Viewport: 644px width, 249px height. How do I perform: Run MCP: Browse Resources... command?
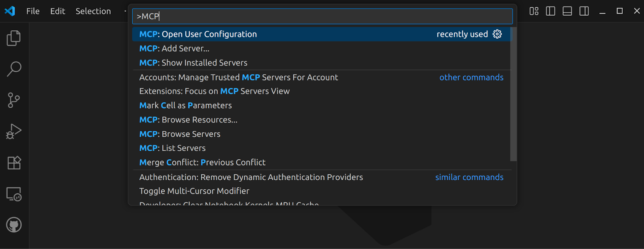321,120
